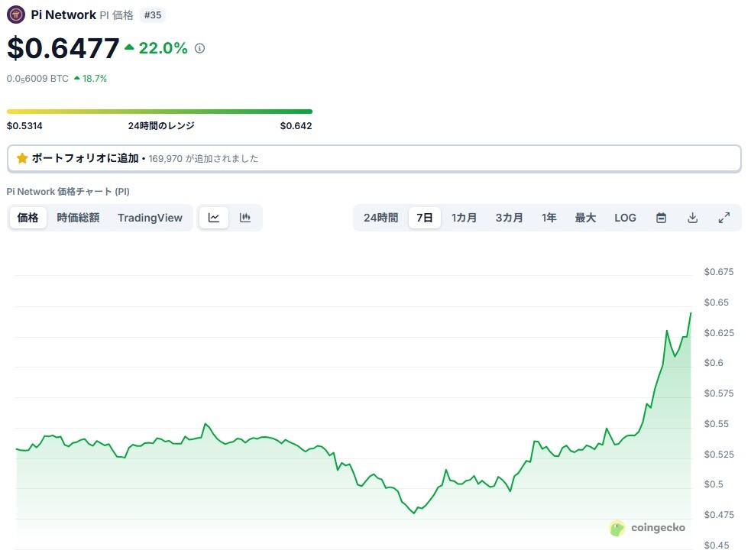Switch to the line chart icon
Viewport: 751px width, 560px height.
click(x=214, y=218)
